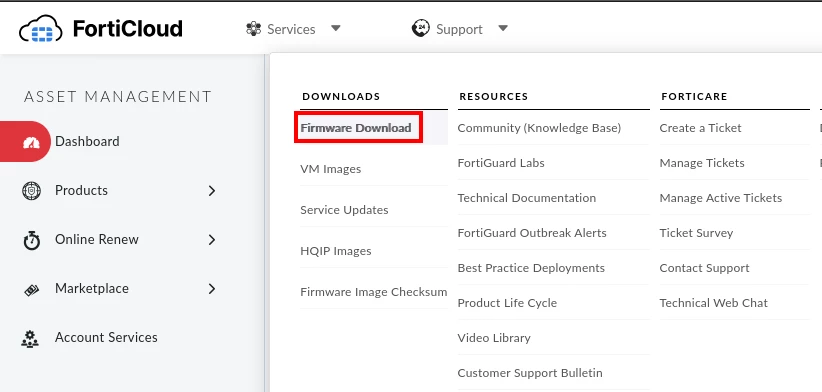Image resolution: width=822 pixels, height=392 pixels.
Task: Open FortiGuard Labs link
Action: (501, 163)
